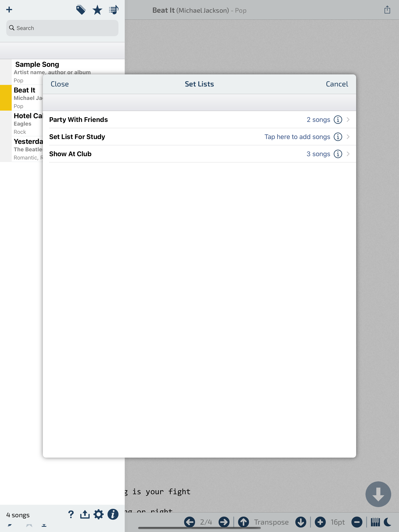Screen dimensions: 399x532
Task: Open favorites star icon
Action: tap(97, 10)
